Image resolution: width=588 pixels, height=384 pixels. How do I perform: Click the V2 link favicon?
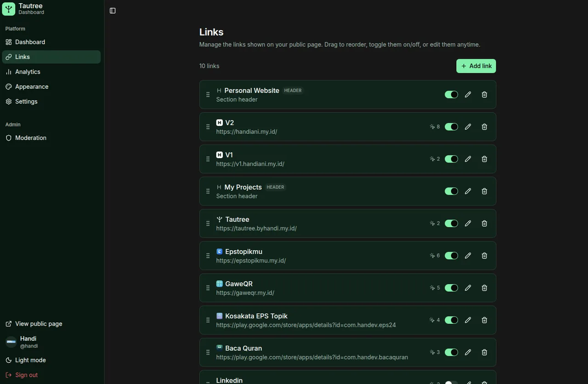pos(220,123)
